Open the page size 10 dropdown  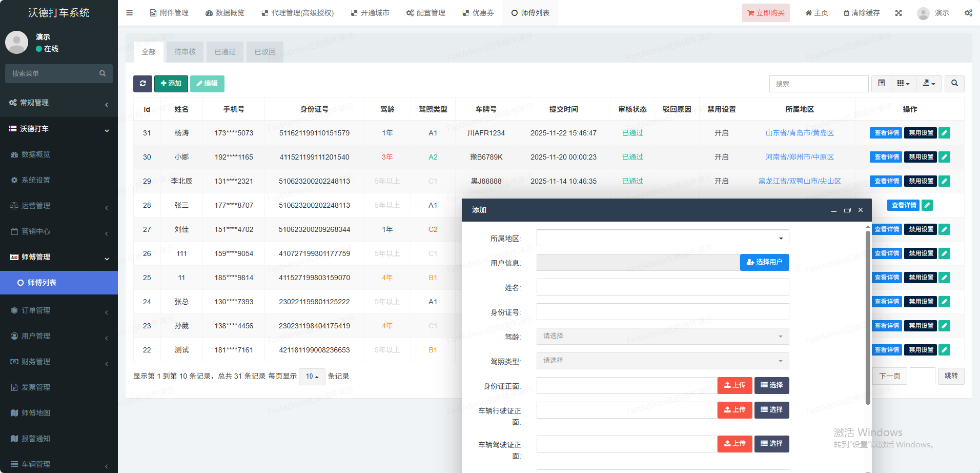point(312,377)
